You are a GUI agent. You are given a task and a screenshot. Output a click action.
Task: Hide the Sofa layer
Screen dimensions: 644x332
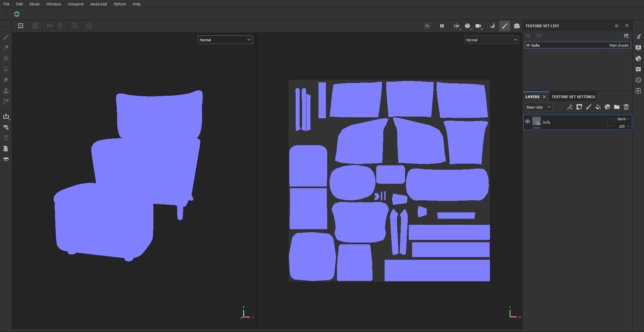pyautogui.click(x=528, y=122)
